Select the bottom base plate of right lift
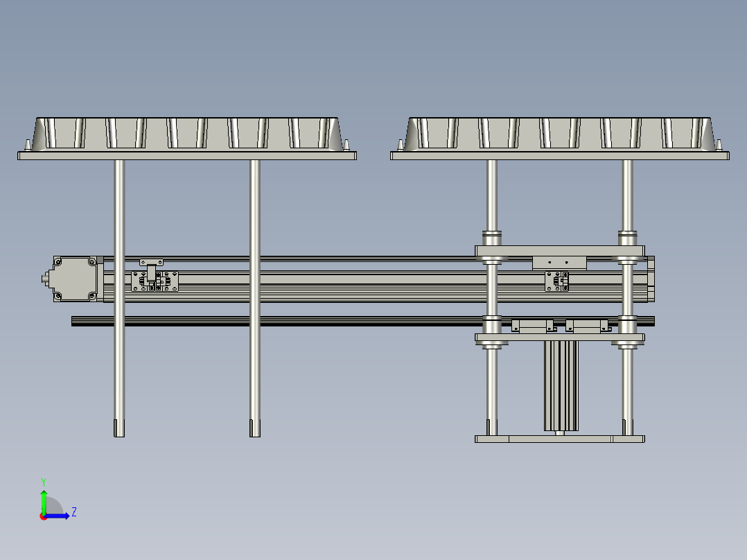The height and width of the screenshot is (560, 747). [560, 439]
